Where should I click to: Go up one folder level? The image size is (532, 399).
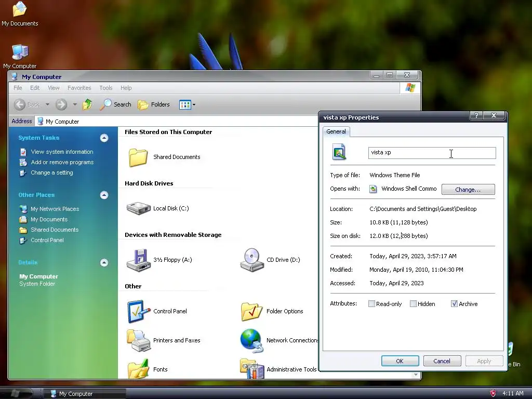87,104
